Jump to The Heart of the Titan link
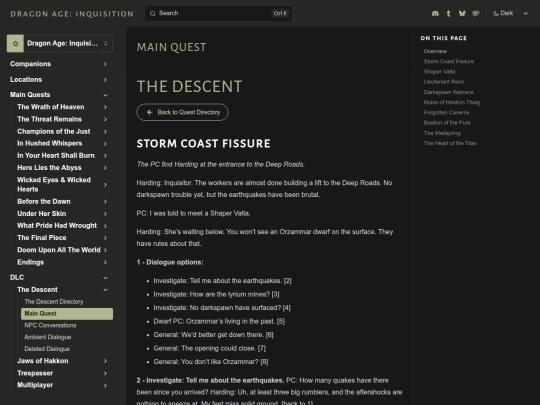Screen dimensions: 540x405 [450, 143]
